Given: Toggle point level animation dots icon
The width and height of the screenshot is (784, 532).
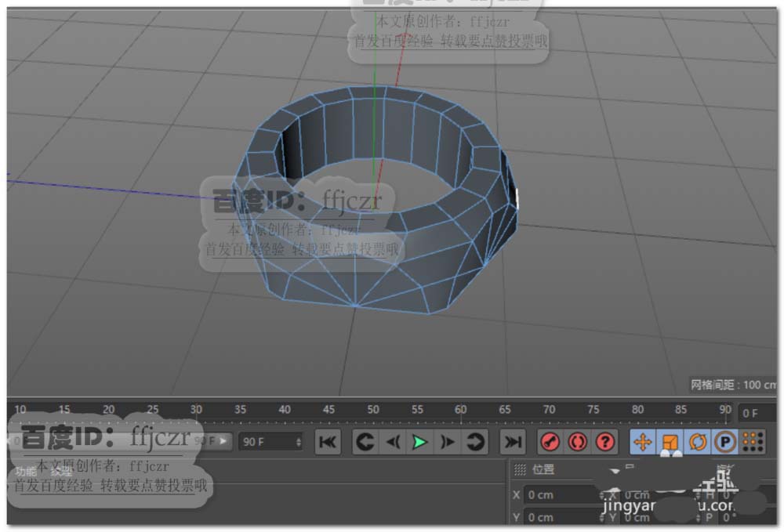Looking at the screenshot, I should [x=753, y=442].
